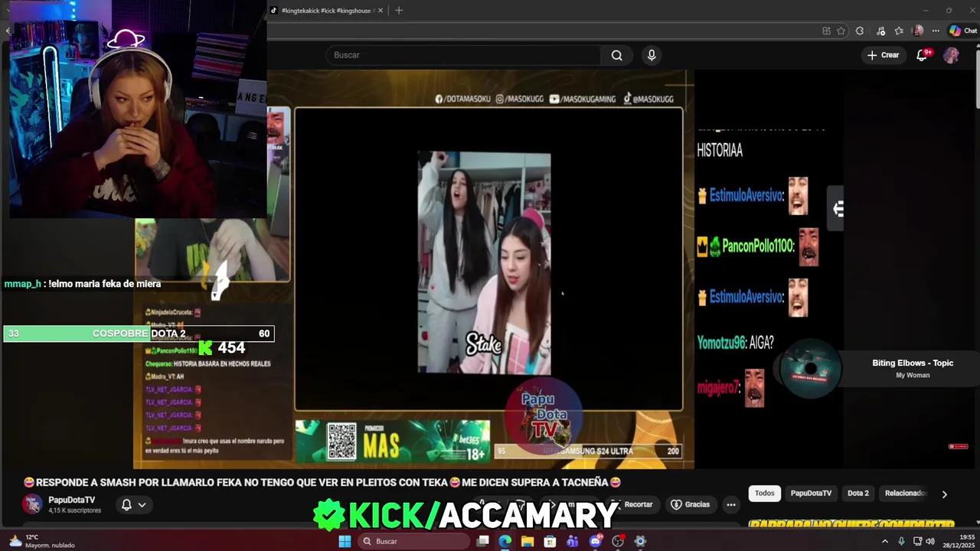980x551 pixels.
Task: Open OBS Studio from taskbar
Action: pos(618,541)
